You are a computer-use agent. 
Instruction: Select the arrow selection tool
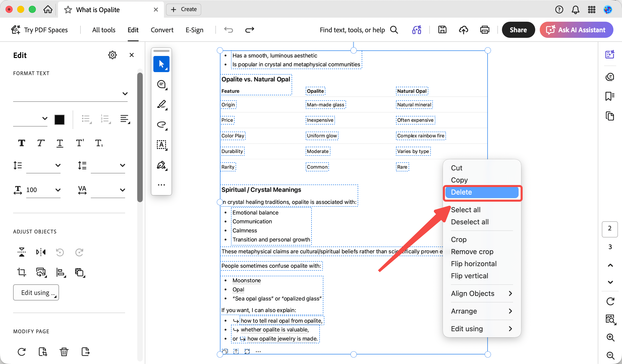point(161,64)
